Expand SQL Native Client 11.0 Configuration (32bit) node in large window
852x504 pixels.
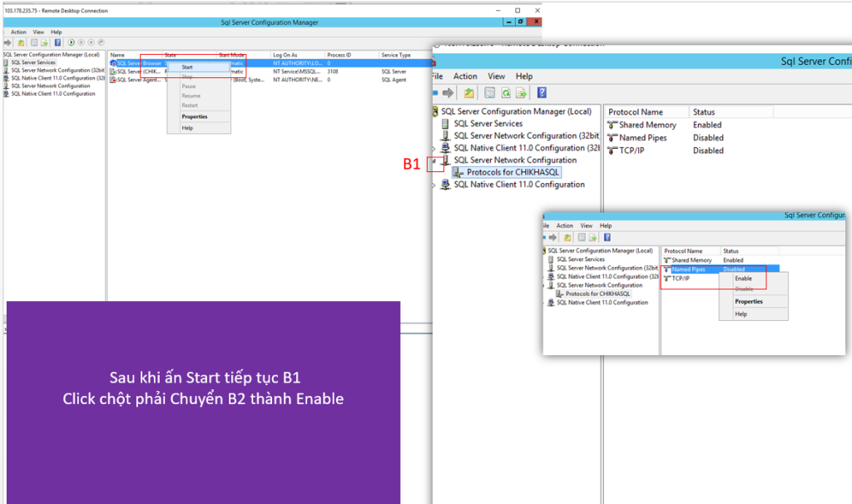(x=433, y=148)
